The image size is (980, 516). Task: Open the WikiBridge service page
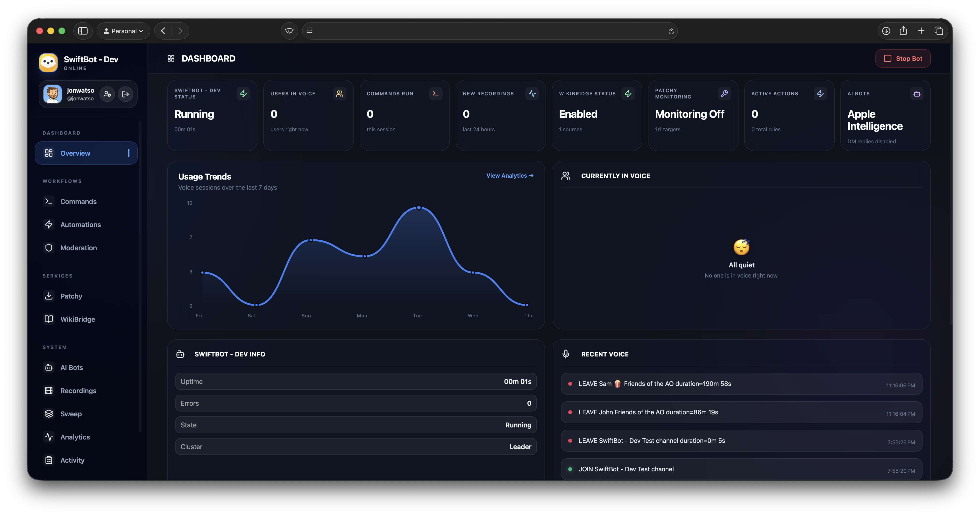86,319
